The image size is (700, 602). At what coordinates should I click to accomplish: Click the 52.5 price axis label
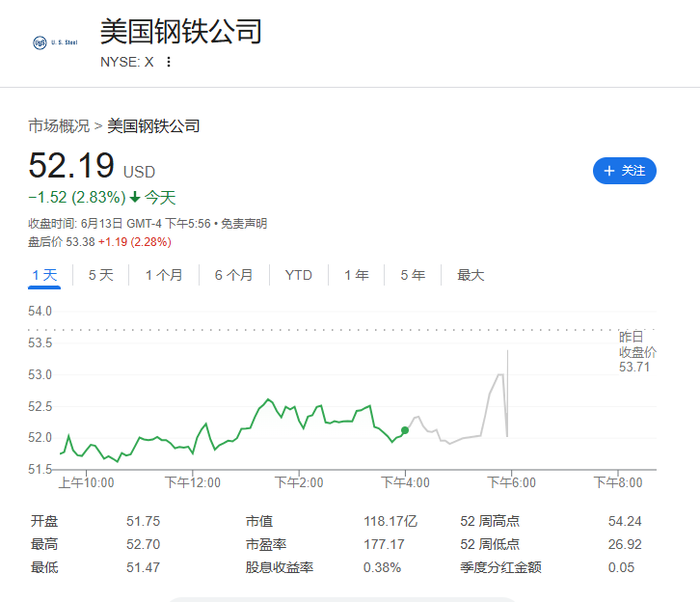click(40, 406)
